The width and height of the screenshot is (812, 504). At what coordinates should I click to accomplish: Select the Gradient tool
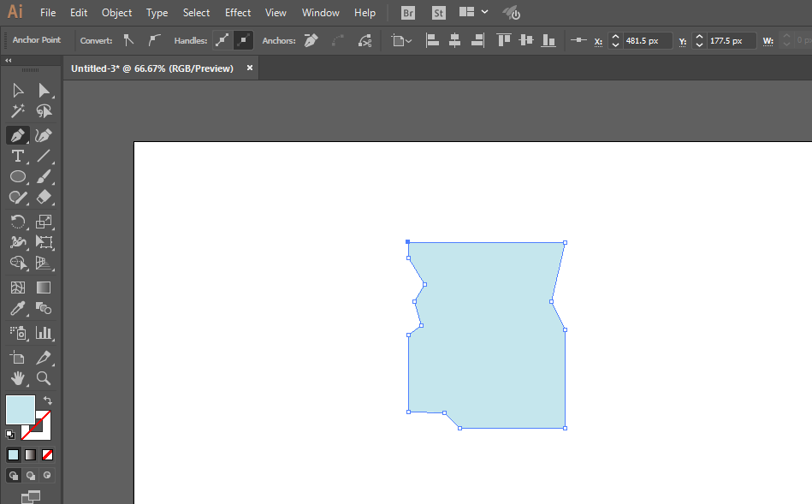pyautogui.click(x=44, y=288)
